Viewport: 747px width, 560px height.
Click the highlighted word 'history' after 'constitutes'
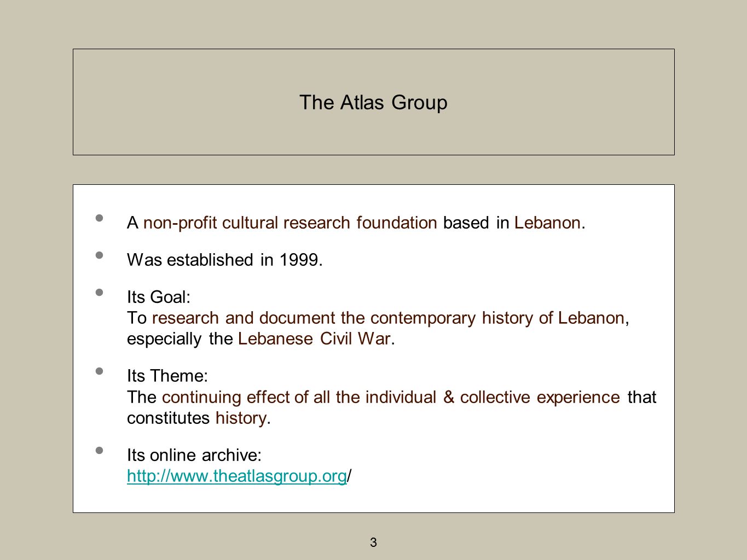(x=241, y=418)
